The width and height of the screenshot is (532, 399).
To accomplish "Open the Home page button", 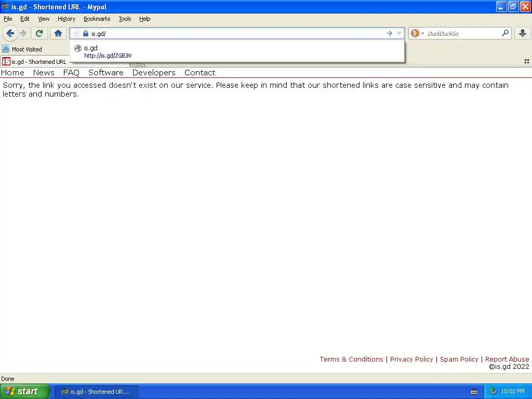I will pos(58,33).
